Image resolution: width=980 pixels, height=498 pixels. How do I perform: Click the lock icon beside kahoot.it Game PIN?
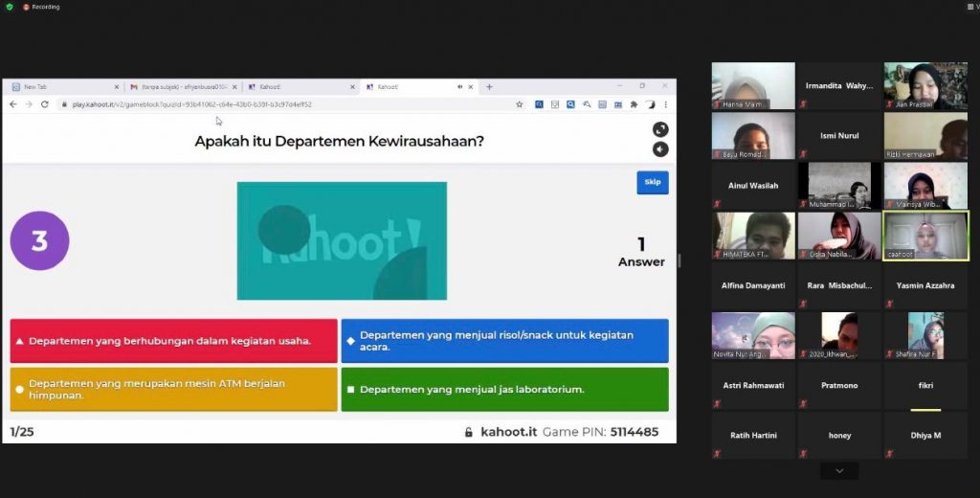tap(469, 432)
